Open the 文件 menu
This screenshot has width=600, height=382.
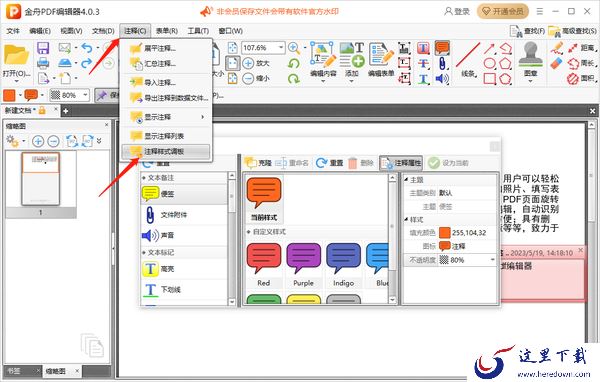pyautogui.click(x=13, y=31)
